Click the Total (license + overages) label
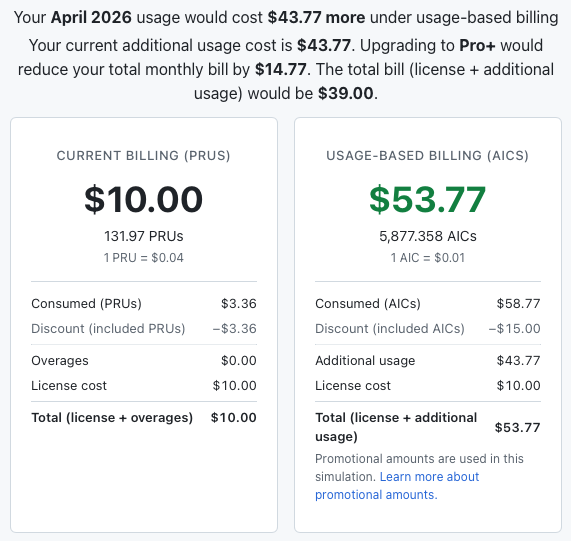This screenshot has width=571, height=541. click(112, 418)
